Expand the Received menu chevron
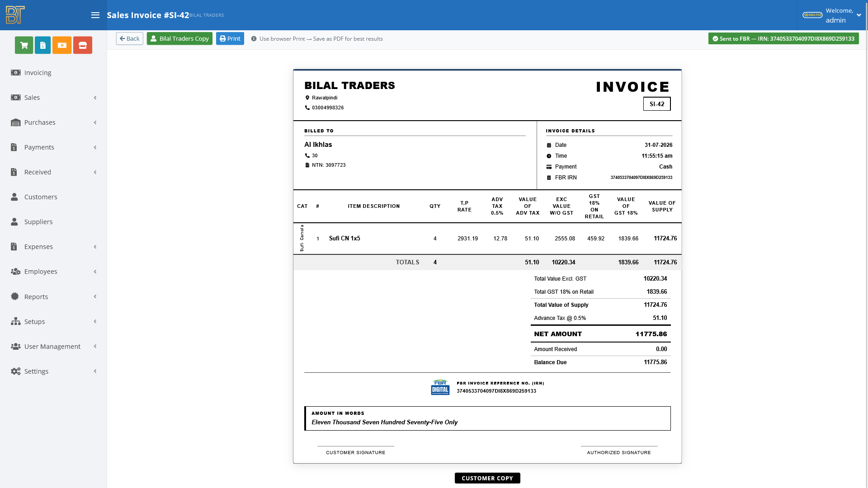 [x=95, y=172]
